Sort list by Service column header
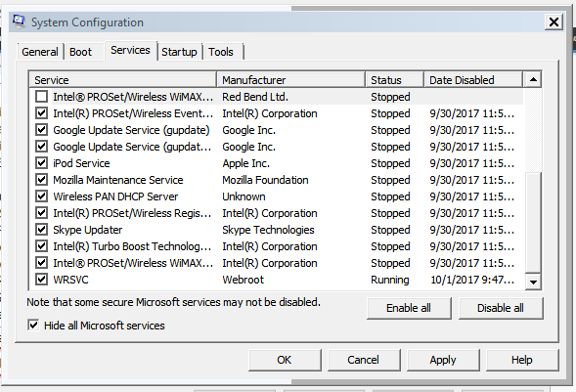 (x=122, y=80)
